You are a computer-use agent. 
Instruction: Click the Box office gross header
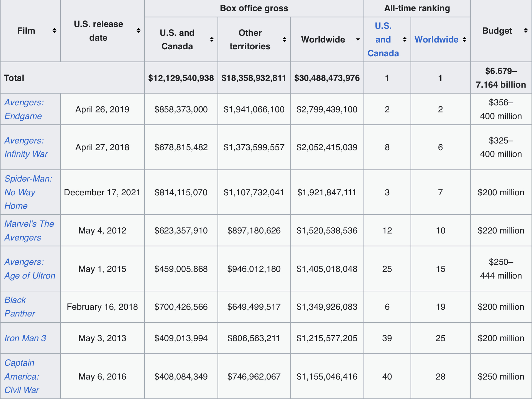tap(254, 8)
